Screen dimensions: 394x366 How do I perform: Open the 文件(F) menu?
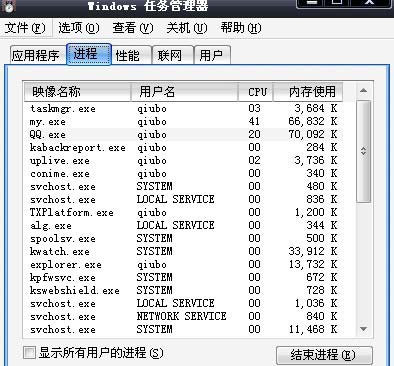[25, 28]
